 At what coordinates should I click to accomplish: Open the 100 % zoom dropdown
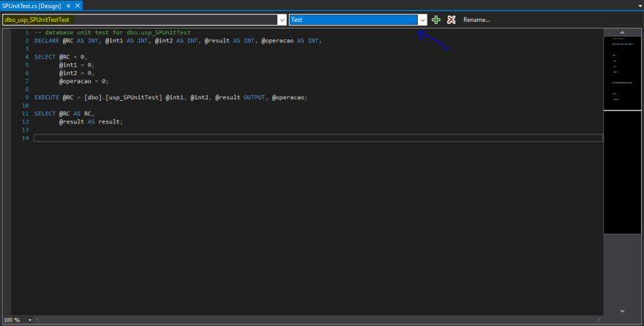tap(29, 320)
